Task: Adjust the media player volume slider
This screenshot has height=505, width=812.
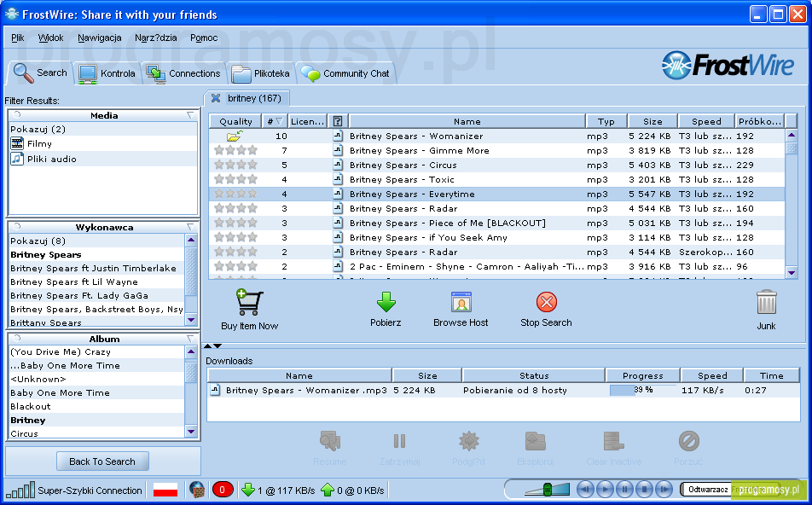Action: [x=547, y=489]
